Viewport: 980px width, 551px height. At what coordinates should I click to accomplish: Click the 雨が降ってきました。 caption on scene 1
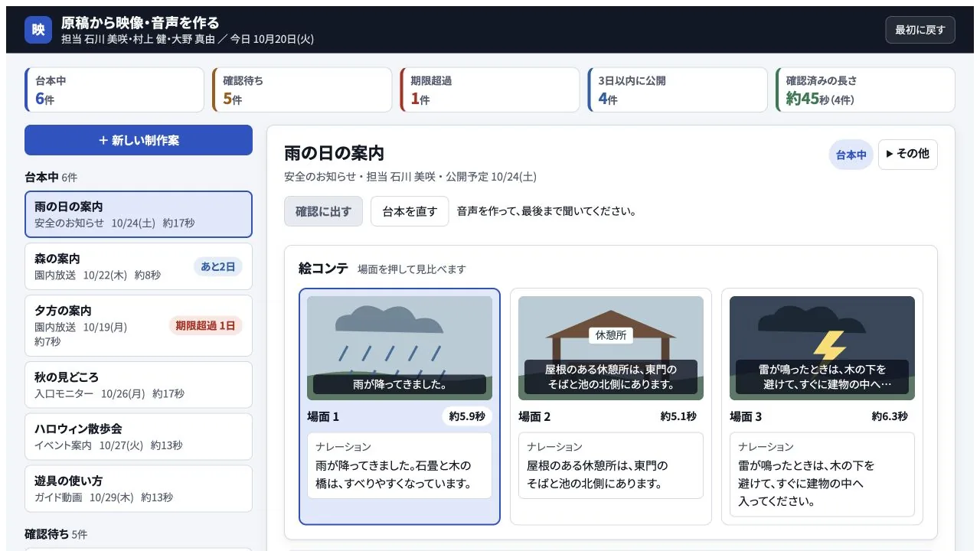(400, 384)
